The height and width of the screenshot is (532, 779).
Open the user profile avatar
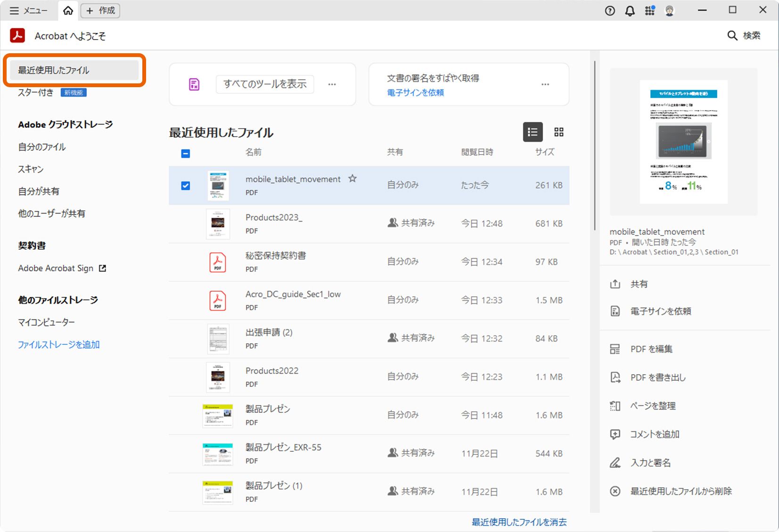(670, 10)
